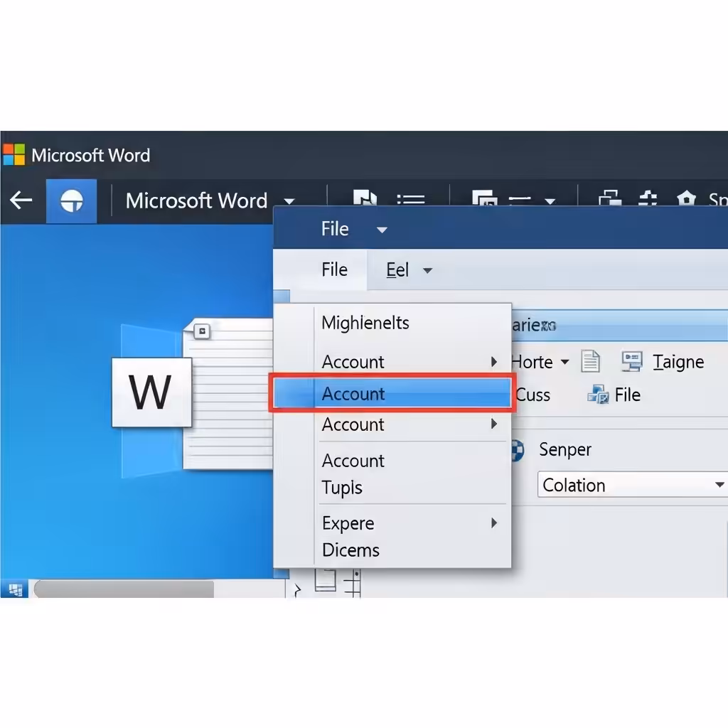This screenshot has width=728, height=728.
Task: Choose the Dicems menu entry
Action: [x=351, y=550]
